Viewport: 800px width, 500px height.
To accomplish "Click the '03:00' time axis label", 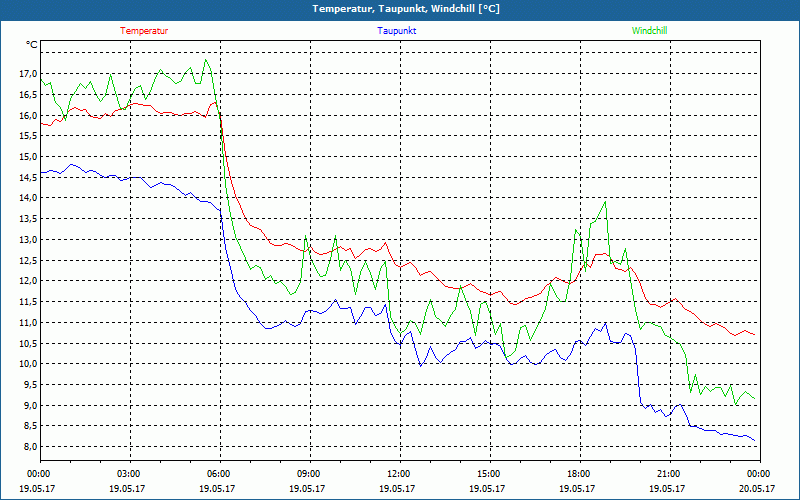I will pyautogui.click(x=130, y=474).
